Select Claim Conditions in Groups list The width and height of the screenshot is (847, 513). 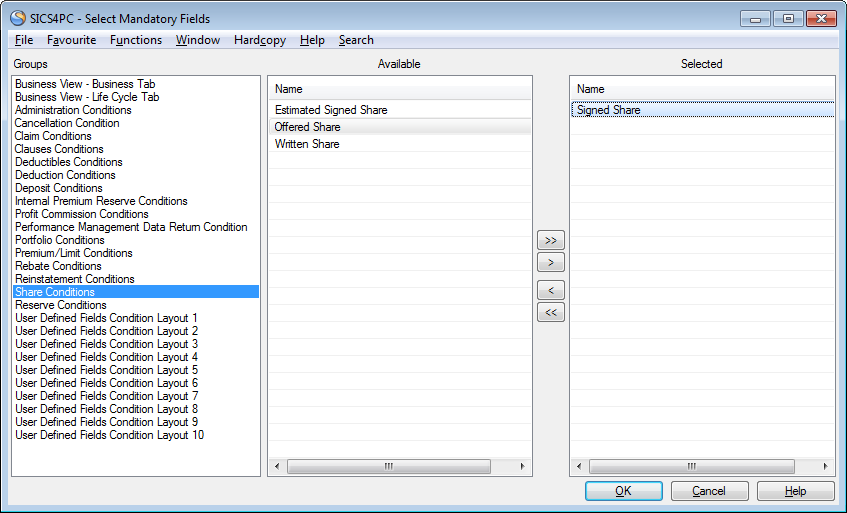click(53, 136)
